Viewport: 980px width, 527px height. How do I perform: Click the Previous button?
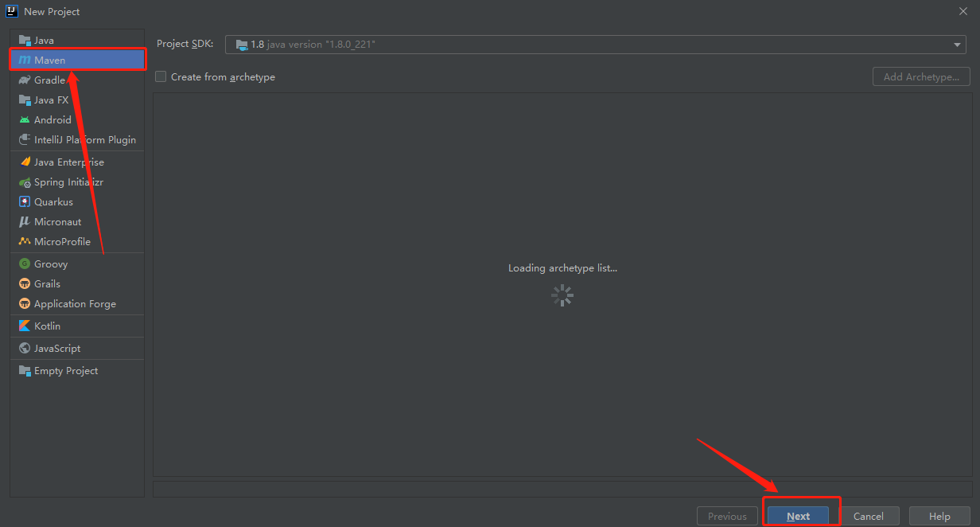click(727, 516)
